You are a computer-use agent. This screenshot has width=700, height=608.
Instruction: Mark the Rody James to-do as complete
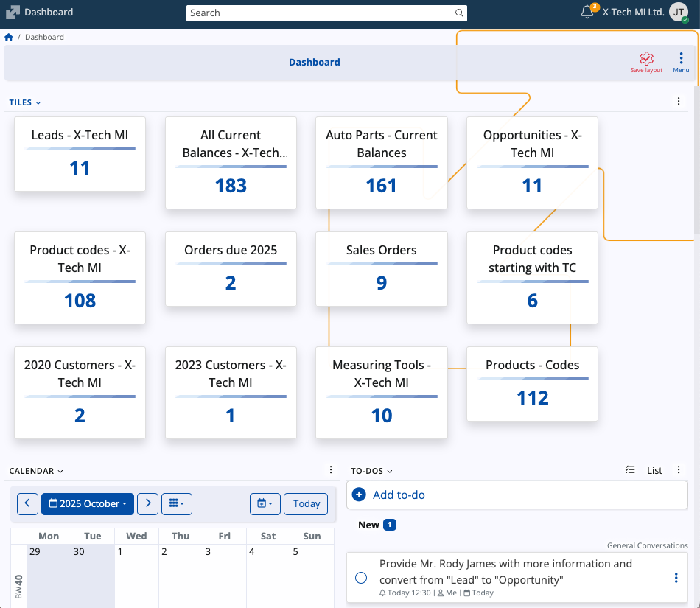361,578
